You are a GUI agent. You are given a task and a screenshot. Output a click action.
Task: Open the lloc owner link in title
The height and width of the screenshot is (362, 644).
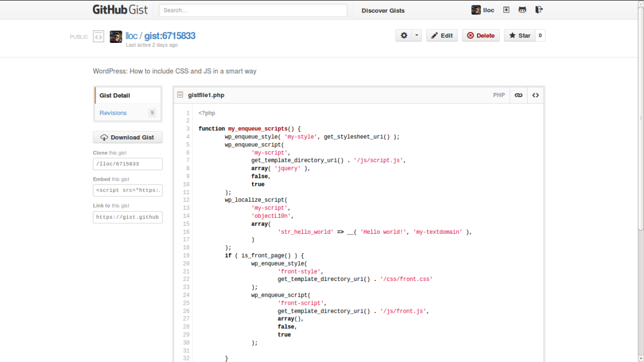[131, 36]
